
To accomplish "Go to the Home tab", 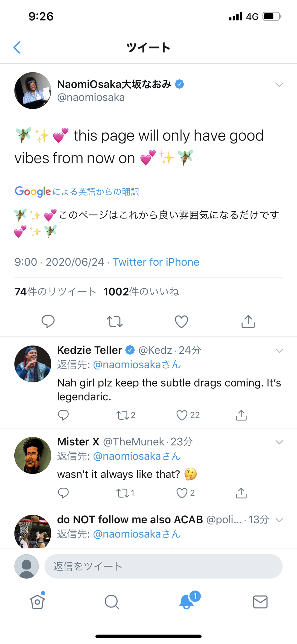I will point(37,602).
